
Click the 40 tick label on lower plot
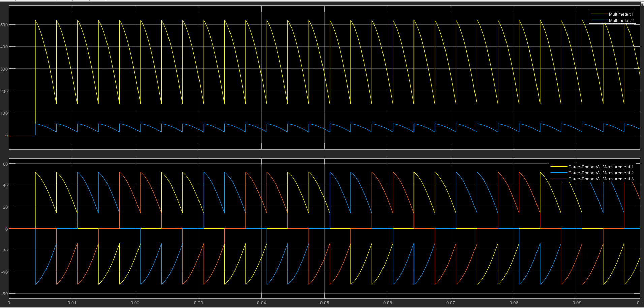(5, 185)
